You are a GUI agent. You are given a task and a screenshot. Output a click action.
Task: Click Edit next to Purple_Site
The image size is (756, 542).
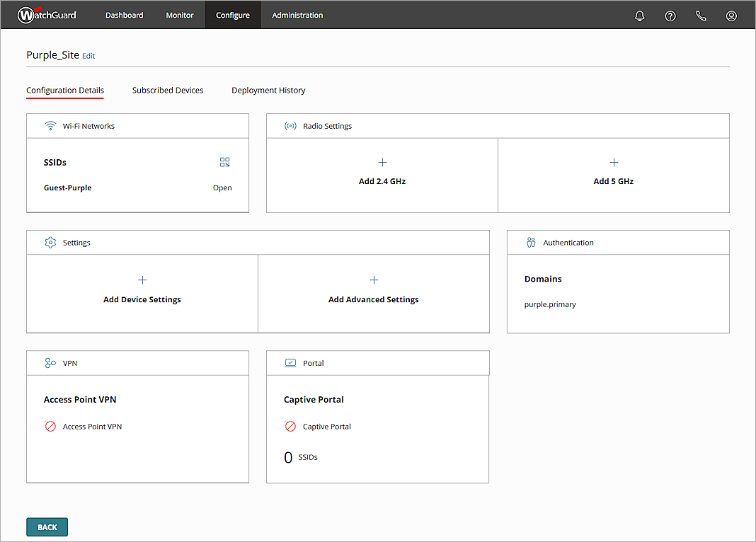point(88,56)
